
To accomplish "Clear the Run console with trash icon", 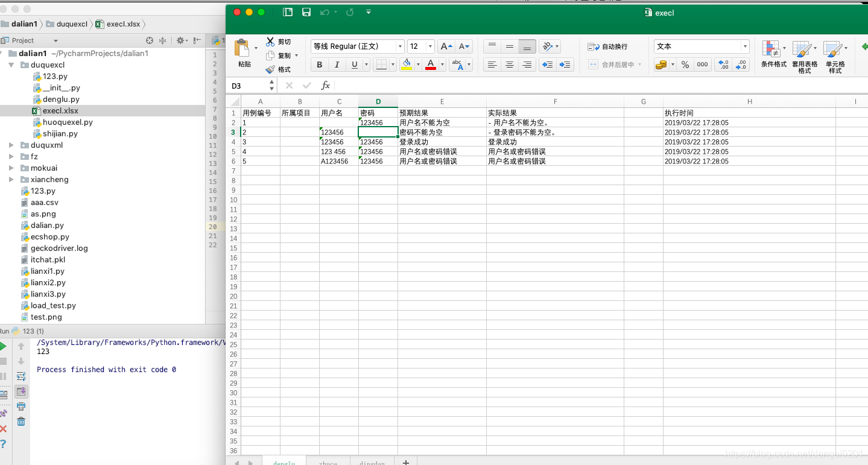I will [x=21, y=422].
